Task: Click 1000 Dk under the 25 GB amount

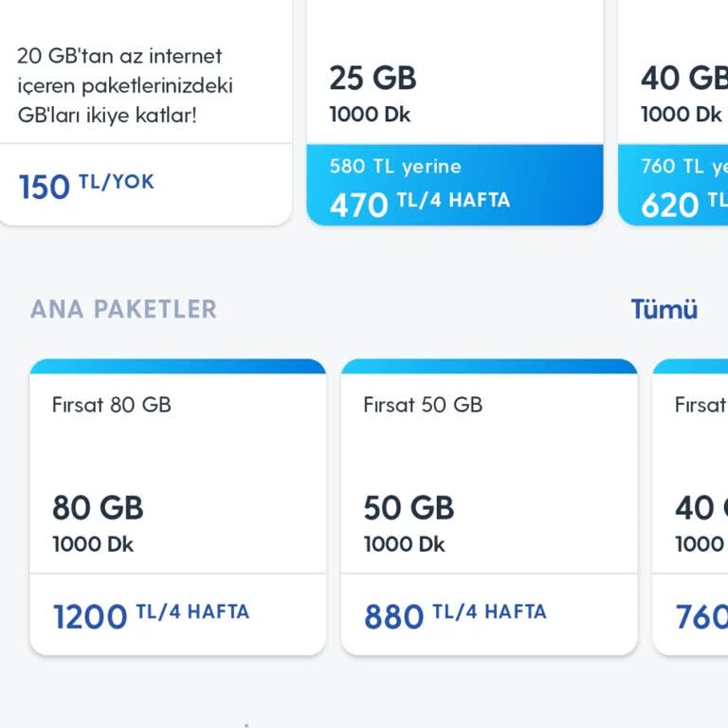Action: 370,115
